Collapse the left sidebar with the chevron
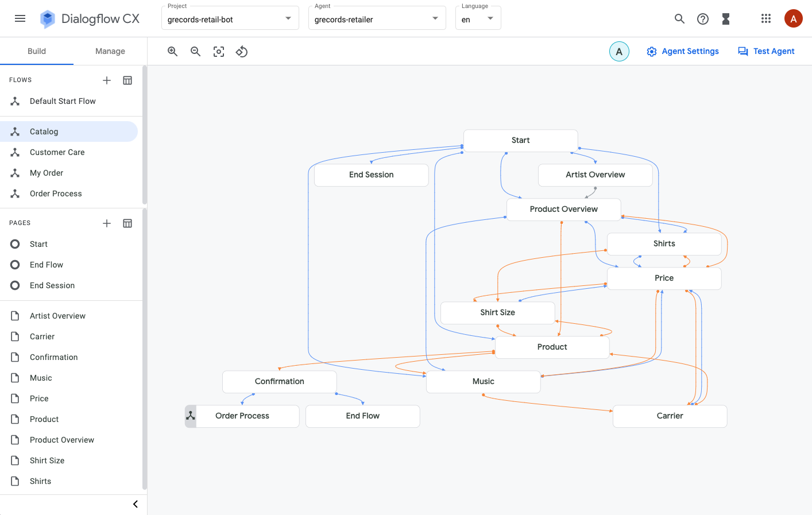812x515 pixels. coord(135,504)
